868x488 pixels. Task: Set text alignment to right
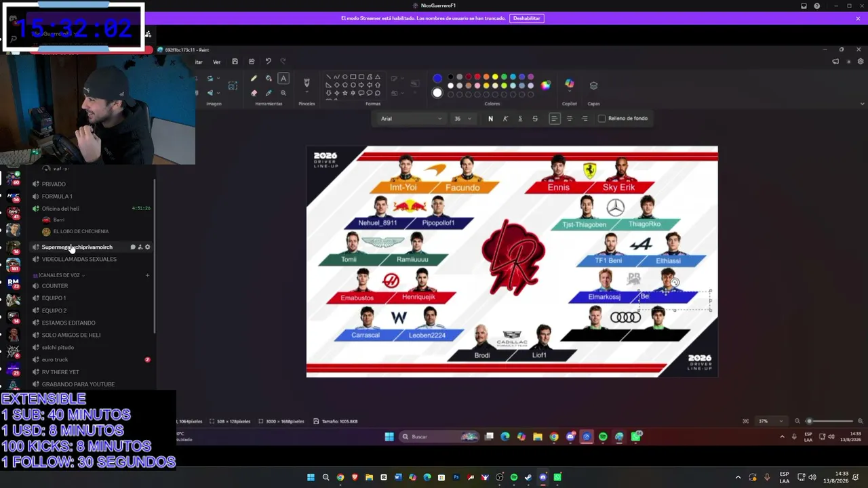click(585, 119)
